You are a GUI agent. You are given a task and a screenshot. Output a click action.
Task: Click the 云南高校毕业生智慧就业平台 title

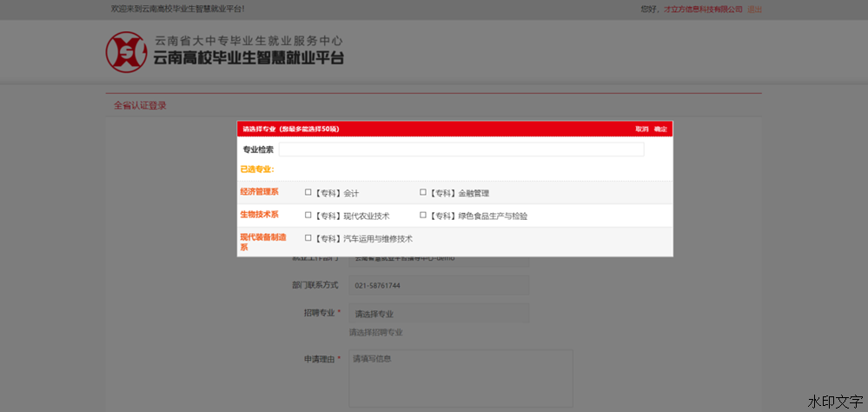click(x=248, y=59)
